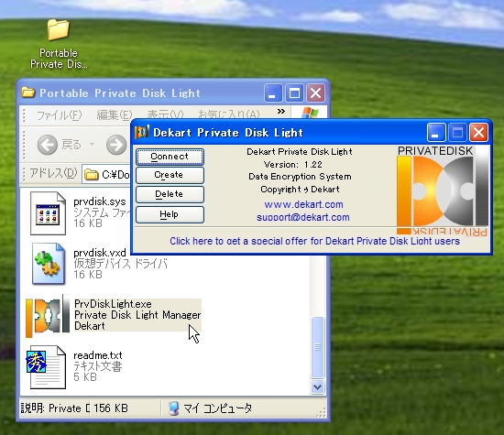This screenshot has height=435, width=504.
Task: Click the Create button
Action: [170, 175]
